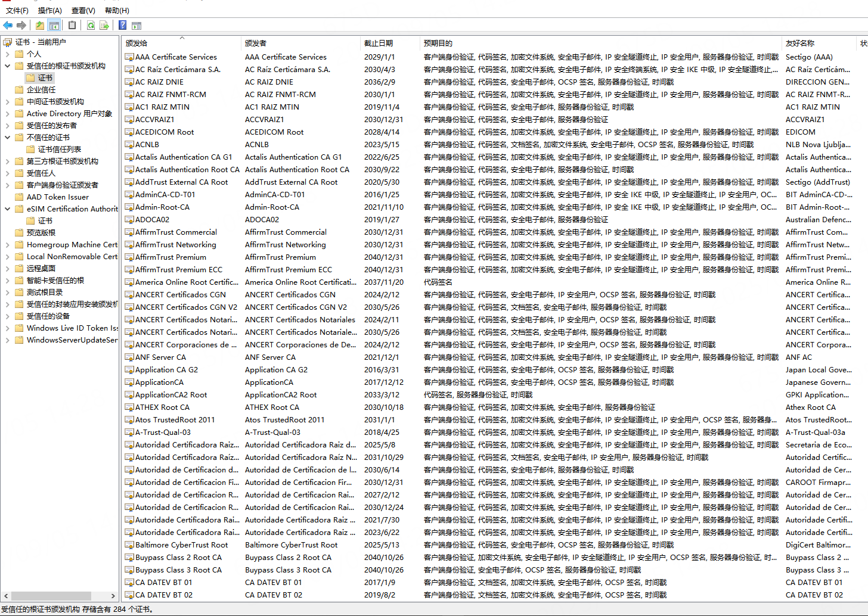
Task: Expand the 个人 tree node
Action: click(8, 54)
